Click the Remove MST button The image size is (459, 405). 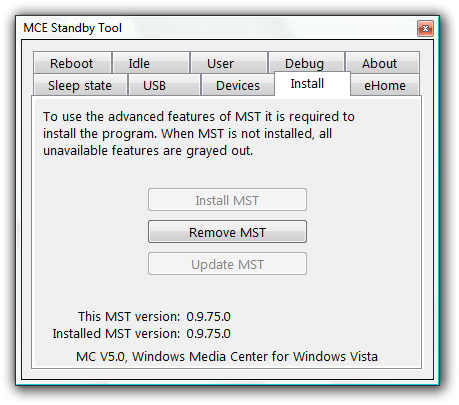227,232
